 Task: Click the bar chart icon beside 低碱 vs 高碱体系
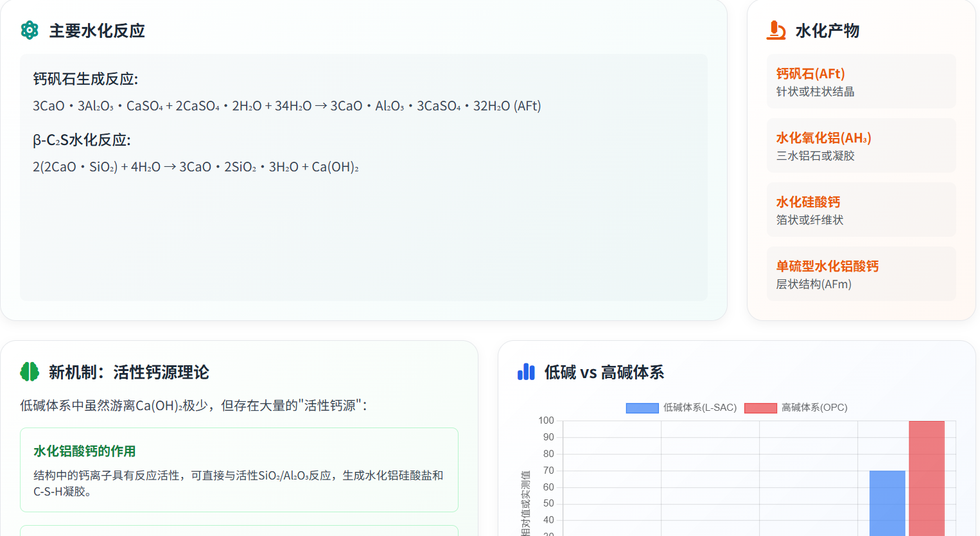[526, 372]
